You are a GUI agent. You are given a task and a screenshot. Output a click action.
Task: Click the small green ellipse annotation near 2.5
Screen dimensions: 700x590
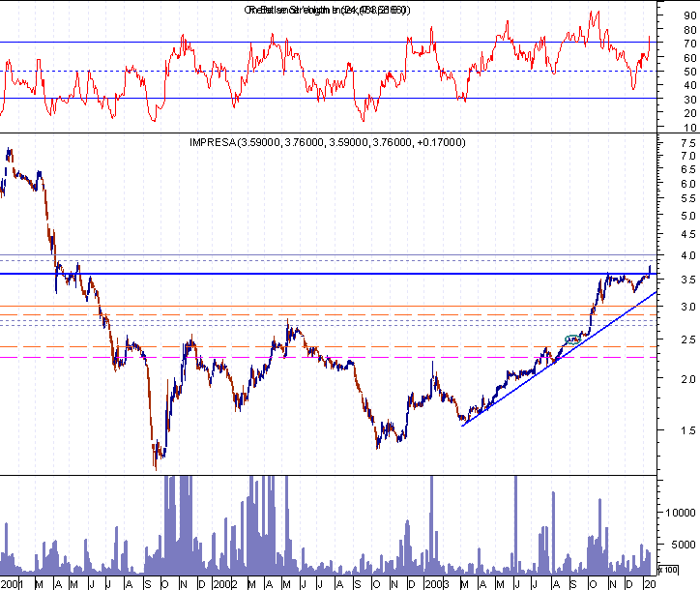coord(572,339)
